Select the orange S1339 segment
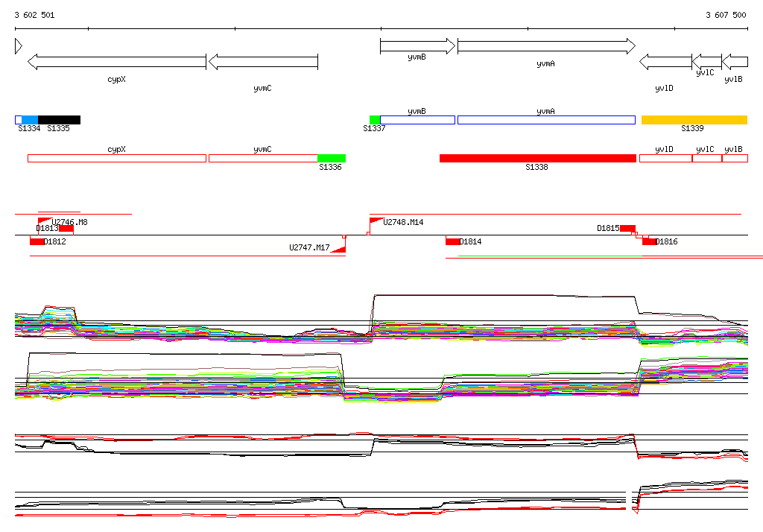This screenshot has height=532, width=763. 694,120
